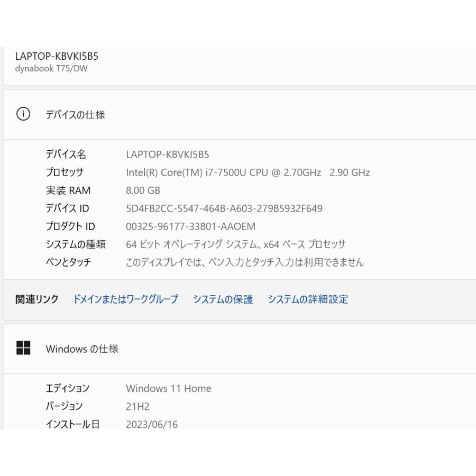Image resolution: width=476 pixels, height=476 pixels.
Task: Collapse the デバイスの仕様 section header
Action: pos(238,114)
